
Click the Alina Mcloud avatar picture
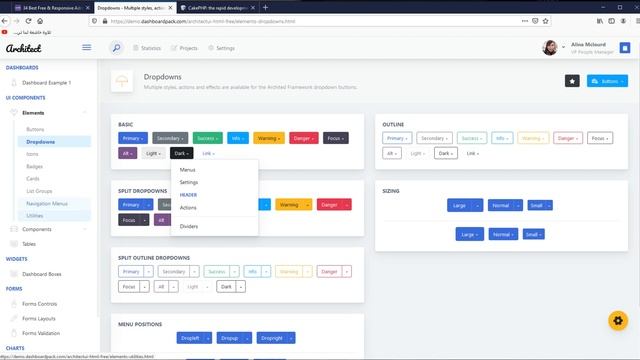click(x=550, y=48)
